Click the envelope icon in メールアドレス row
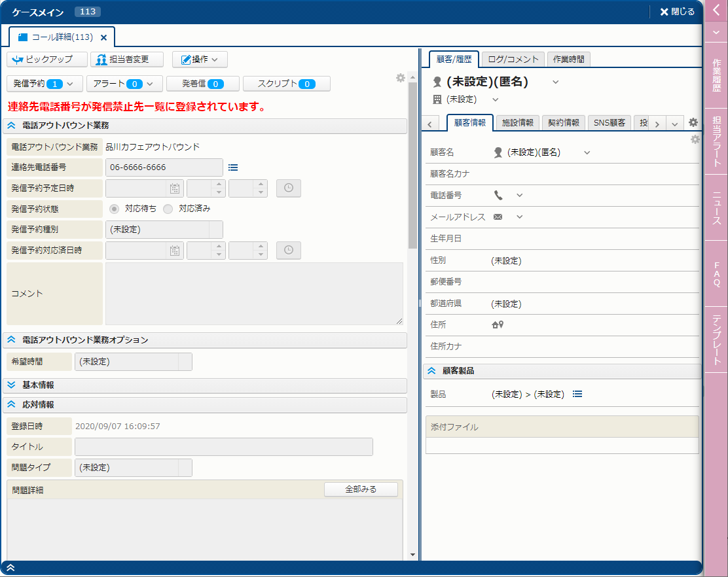The height and width of the screenshot is (577, 728). pyautogui.click(x=498, y=217)
